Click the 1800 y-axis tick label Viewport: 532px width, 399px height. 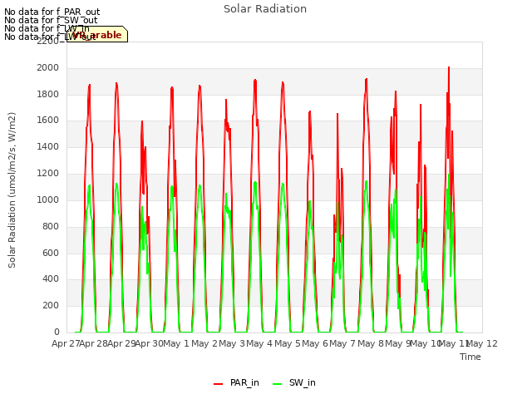48,94
